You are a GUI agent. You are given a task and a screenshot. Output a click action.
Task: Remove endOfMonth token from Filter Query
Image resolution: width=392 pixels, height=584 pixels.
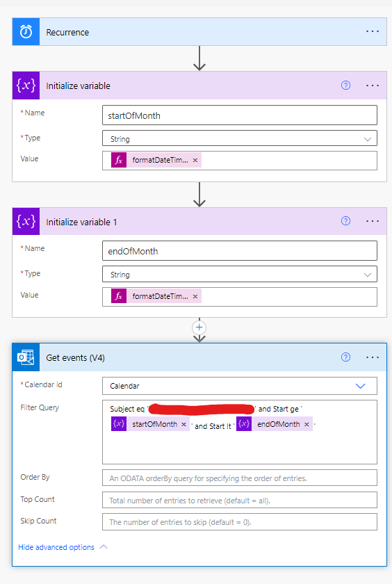point(307,424)
